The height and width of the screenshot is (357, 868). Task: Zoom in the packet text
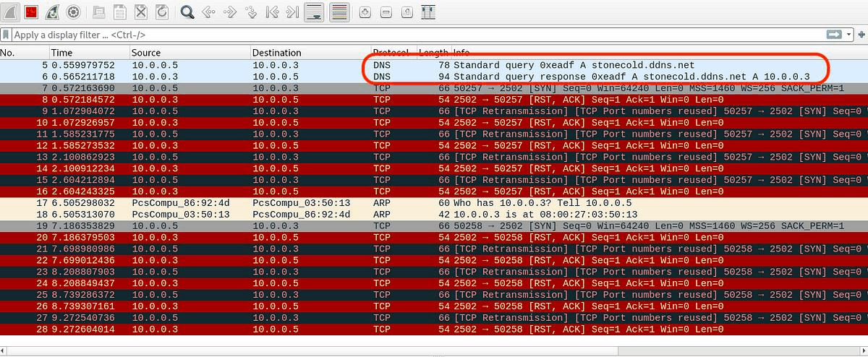[365, 12]
